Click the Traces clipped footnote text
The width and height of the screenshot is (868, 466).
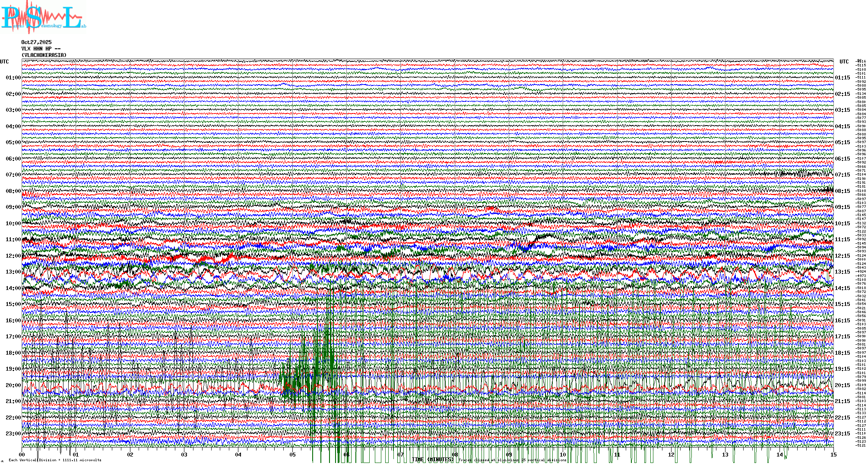[x=512, y=460]
